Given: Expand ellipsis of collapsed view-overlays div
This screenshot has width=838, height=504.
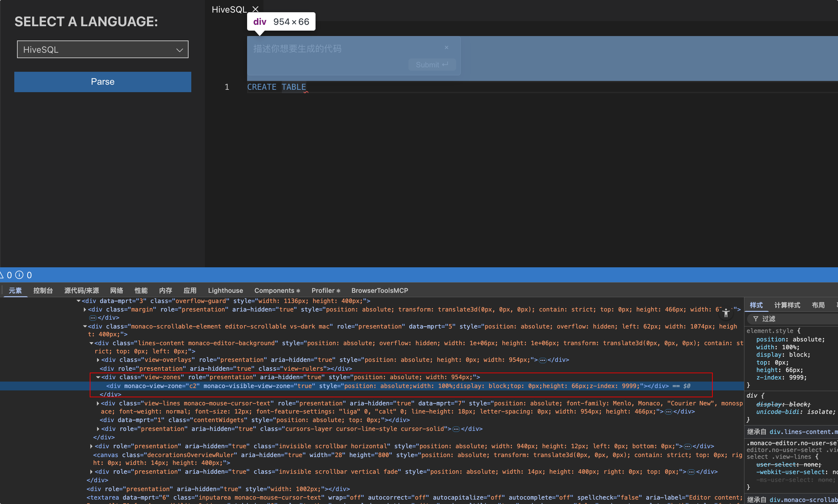Looking at the screenshot, I should tap(543, 360).
